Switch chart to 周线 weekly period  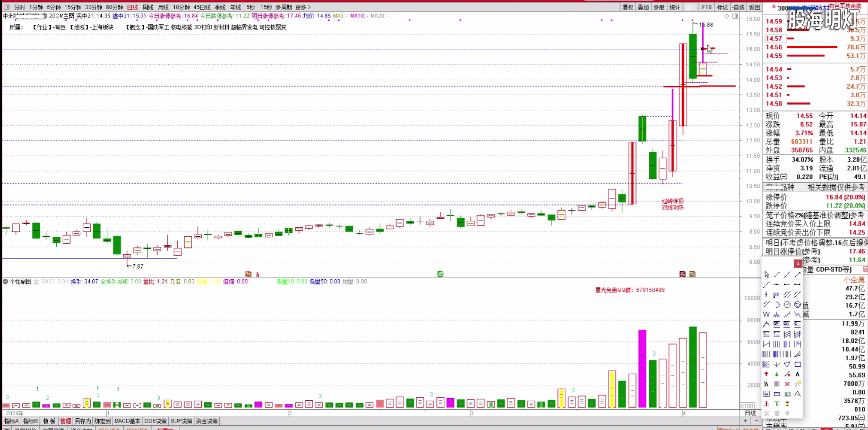148,7
